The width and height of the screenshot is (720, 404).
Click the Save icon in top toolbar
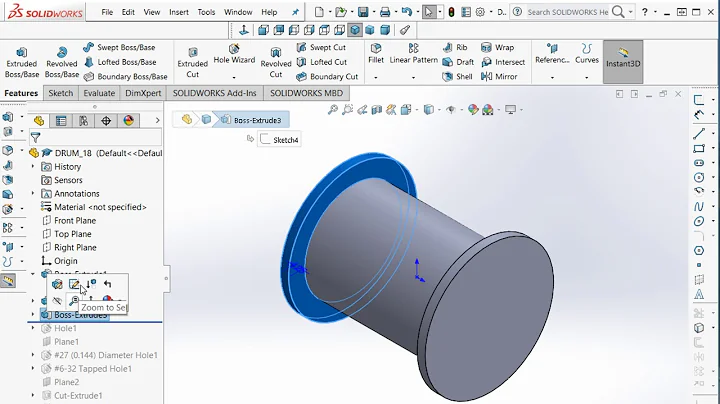[x=363, y=12]
